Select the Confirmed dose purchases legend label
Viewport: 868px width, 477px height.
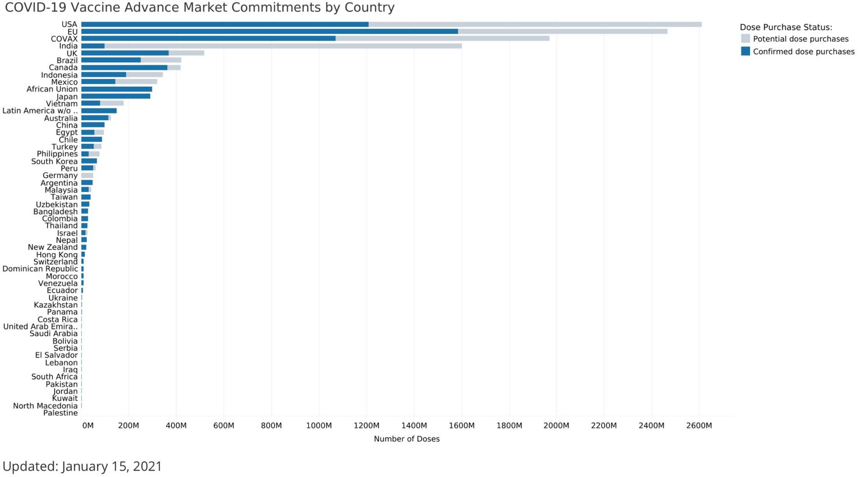click(x=803, y=52)
